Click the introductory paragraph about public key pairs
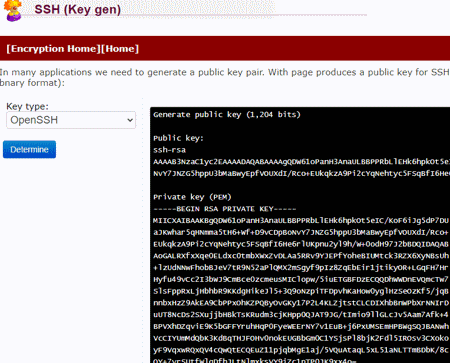 [x=225, y=77]
